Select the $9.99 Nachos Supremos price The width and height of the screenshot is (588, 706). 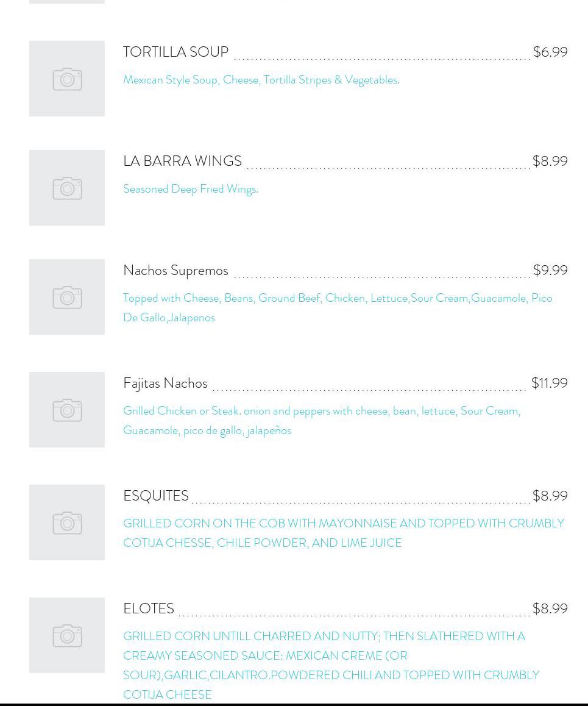coord(550,271)
